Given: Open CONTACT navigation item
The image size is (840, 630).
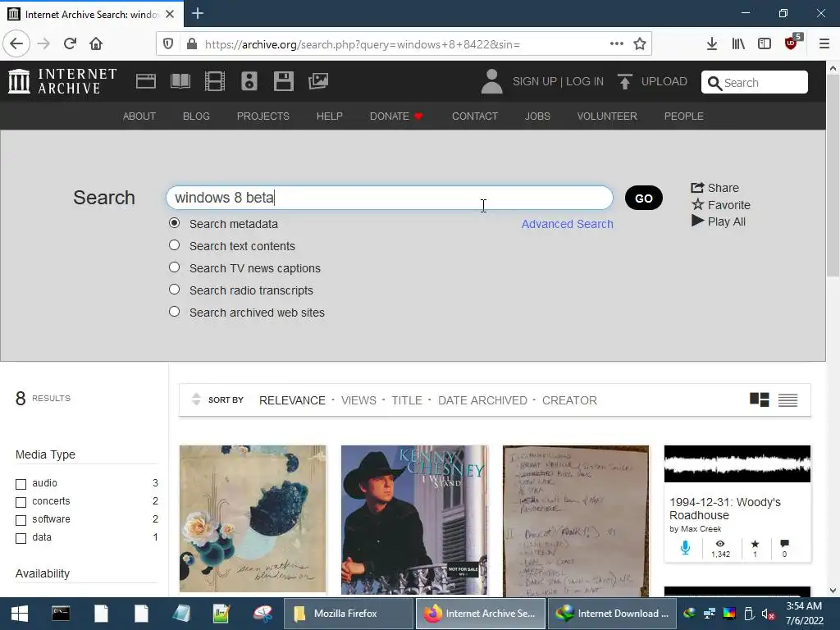Looking at the screenshot, I should (x=475, y=116).
